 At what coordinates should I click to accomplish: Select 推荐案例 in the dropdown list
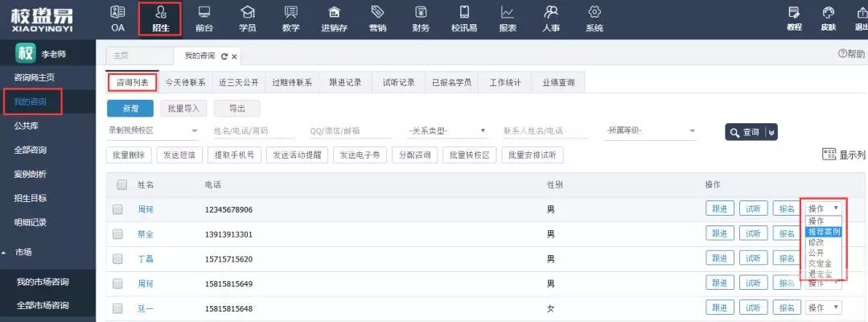click(823, 232)
